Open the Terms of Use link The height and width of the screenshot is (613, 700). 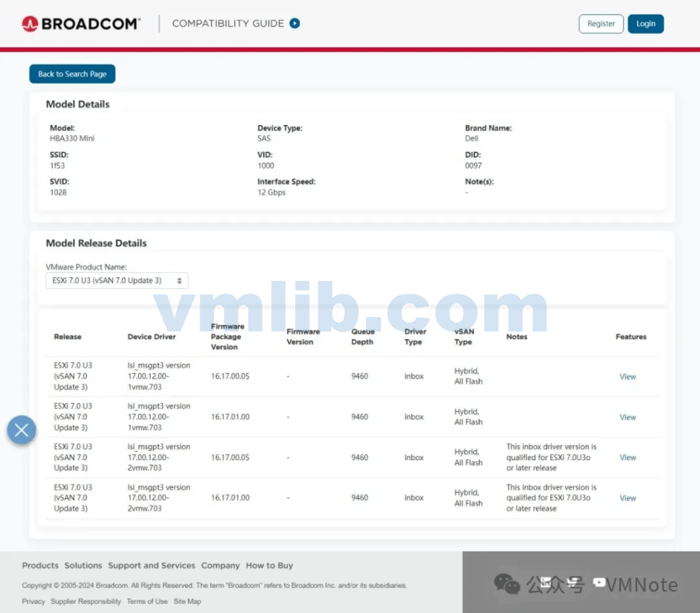tap(147, 601)
